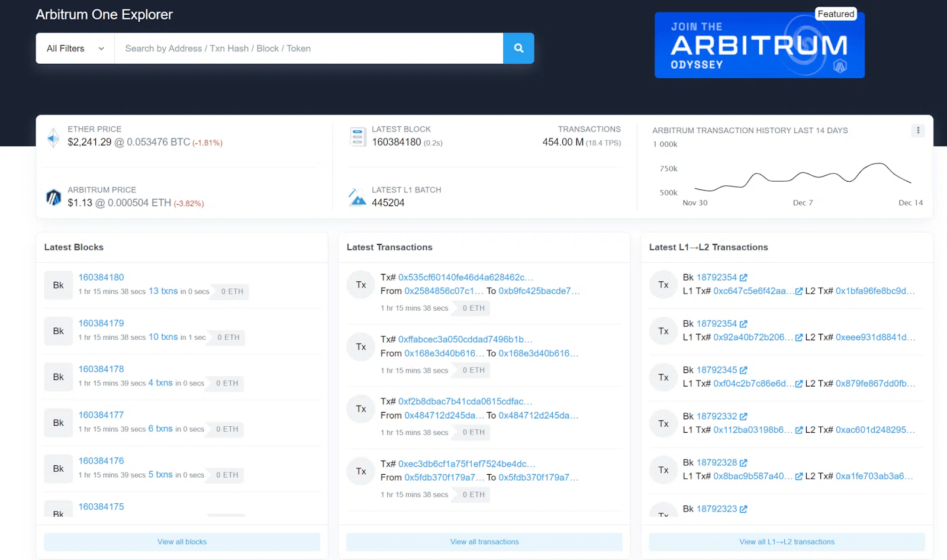Click View all L1→L2 transactions

click(787, 541)
